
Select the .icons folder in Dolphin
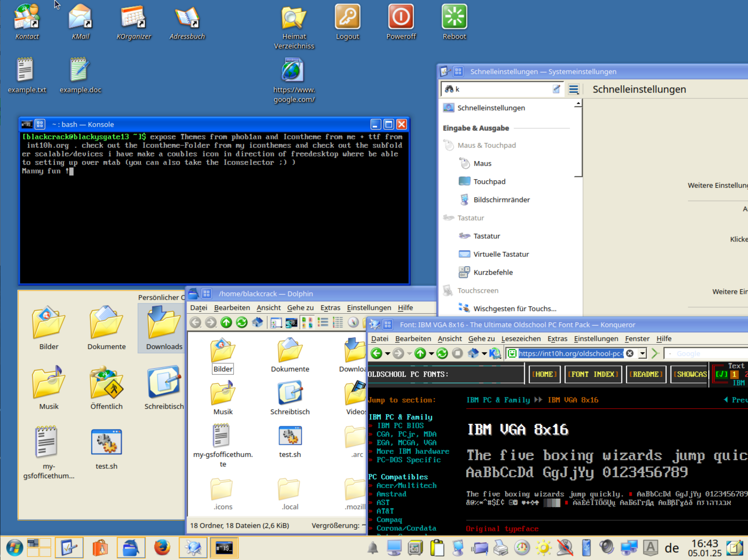click(223, 495)
